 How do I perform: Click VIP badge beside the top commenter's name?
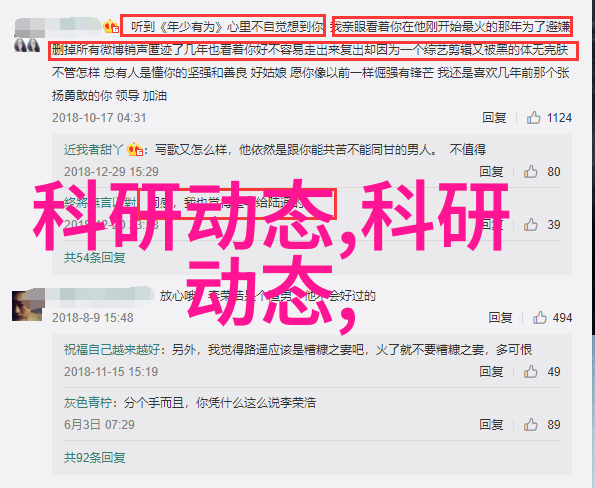point(111,27)
